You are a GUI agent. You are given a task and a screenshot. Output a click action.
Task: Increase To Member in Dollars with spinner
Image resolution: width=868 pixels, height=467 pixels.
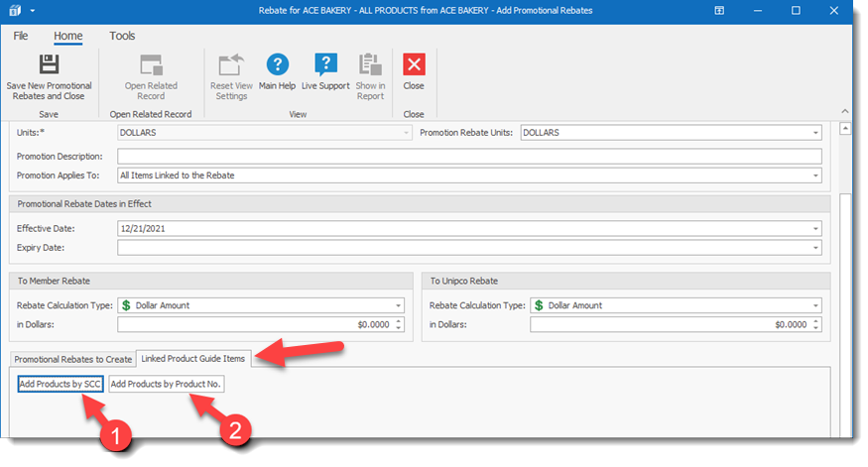(x=399, y=320)
